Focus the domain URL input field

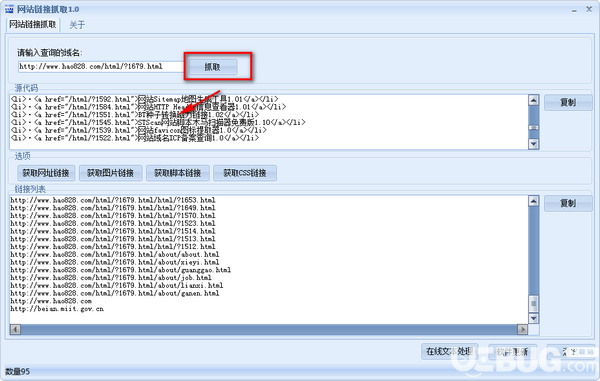[101, 67]
